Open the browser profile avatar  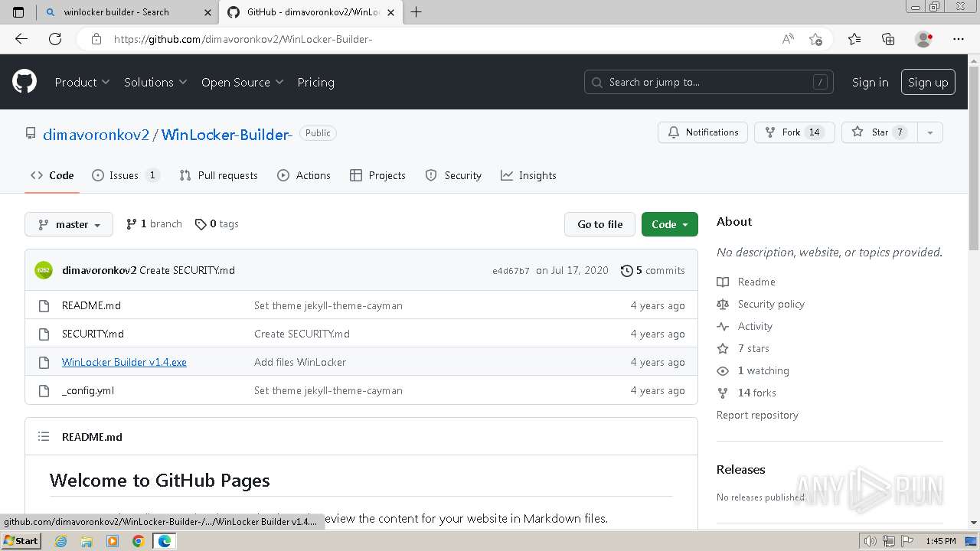coord(923,39)
